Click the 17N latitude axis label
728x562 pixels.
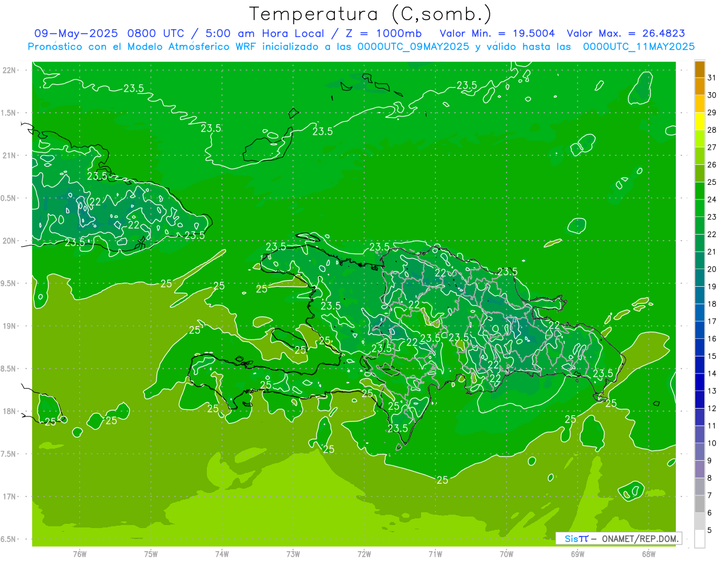tap(9, 497)
